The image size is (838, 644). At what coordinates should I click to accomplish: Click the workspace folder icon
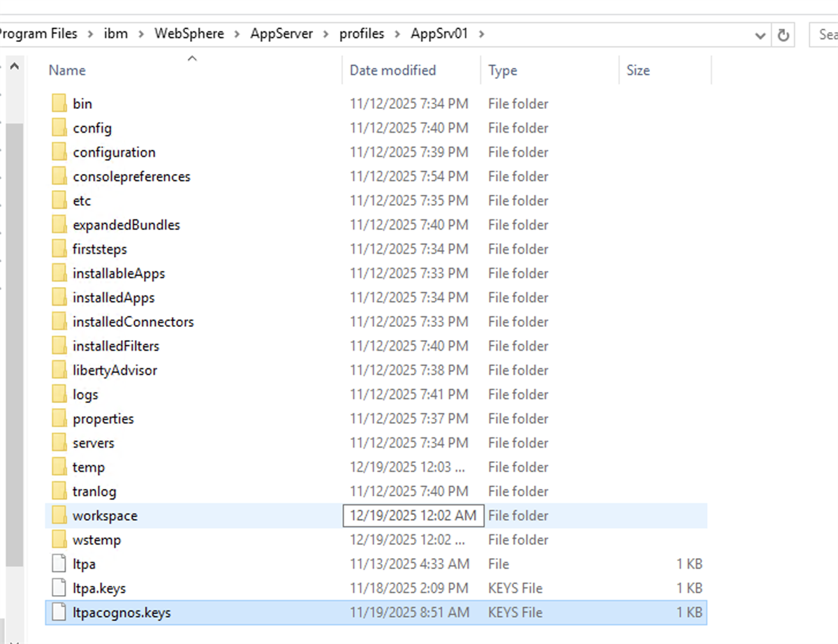point(59,515)
